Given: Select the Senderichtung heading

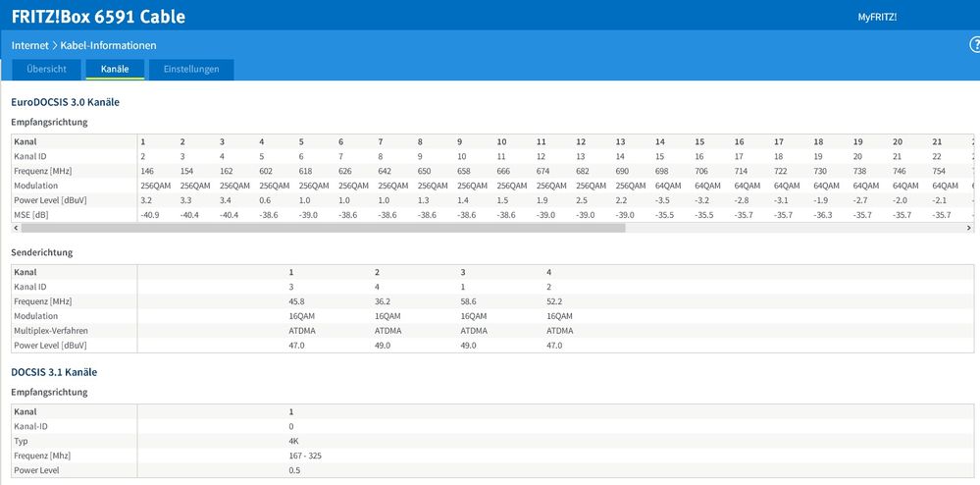Looking at the screenshot, I should click(x=42, y=253).
